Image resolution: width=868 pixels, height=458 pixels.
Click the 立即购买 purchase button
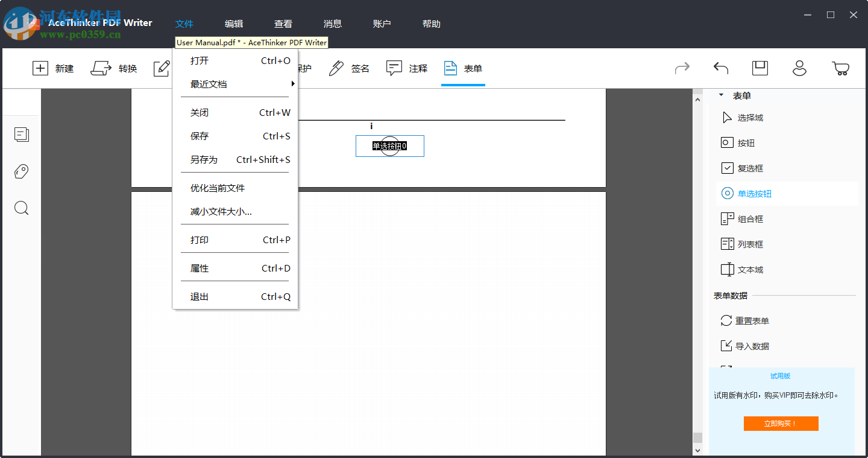(781, 423)
